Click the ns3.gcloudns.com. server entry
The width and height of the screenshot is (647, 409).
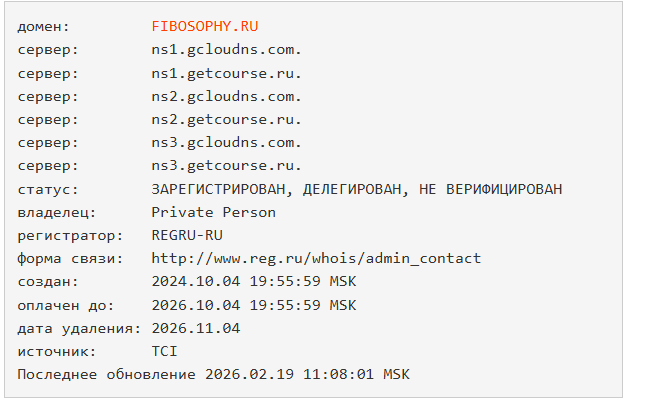pos(226,142)
